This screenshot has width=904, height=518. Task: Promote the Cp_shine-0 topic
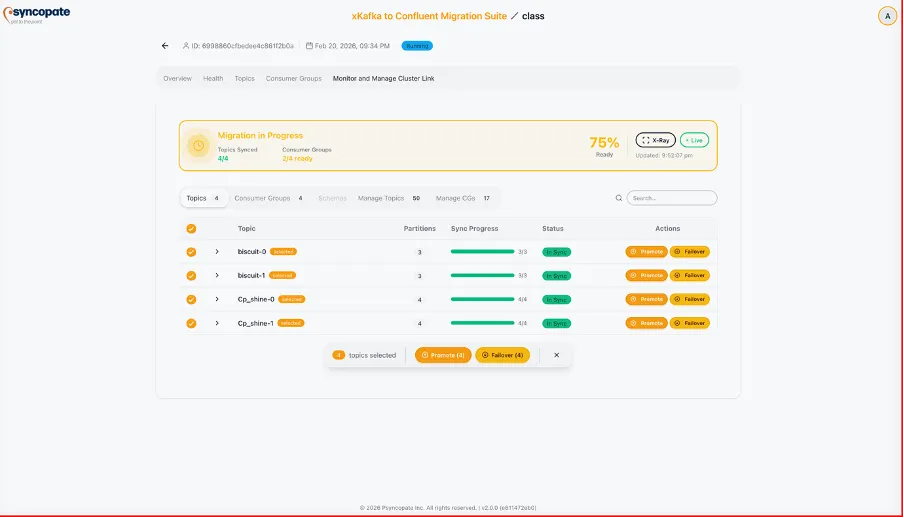[x=646, y=299]
